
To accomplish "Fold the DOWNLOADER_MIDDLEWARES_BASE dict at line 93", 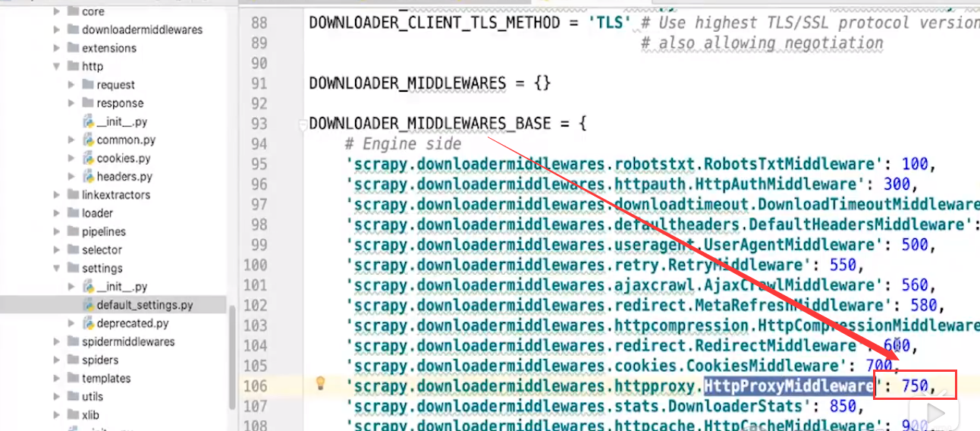I will pyautogui.click(x=303, y=123).
